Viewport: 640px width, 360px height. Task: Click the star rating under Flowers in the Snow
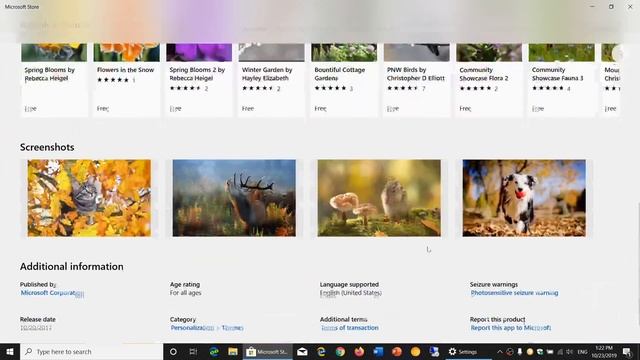pos(113,80)
